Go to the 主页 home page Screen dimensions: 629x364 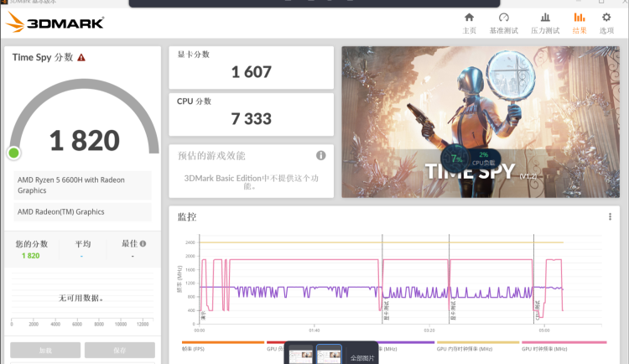coord(469,23)
